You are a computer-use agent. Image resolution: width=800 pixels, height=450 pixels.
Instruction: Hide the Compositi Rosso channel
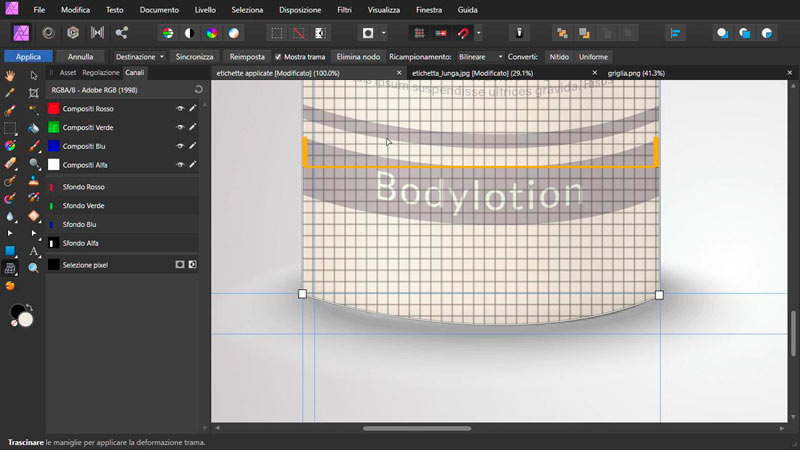pyautogui.click(x=180, y=109)
